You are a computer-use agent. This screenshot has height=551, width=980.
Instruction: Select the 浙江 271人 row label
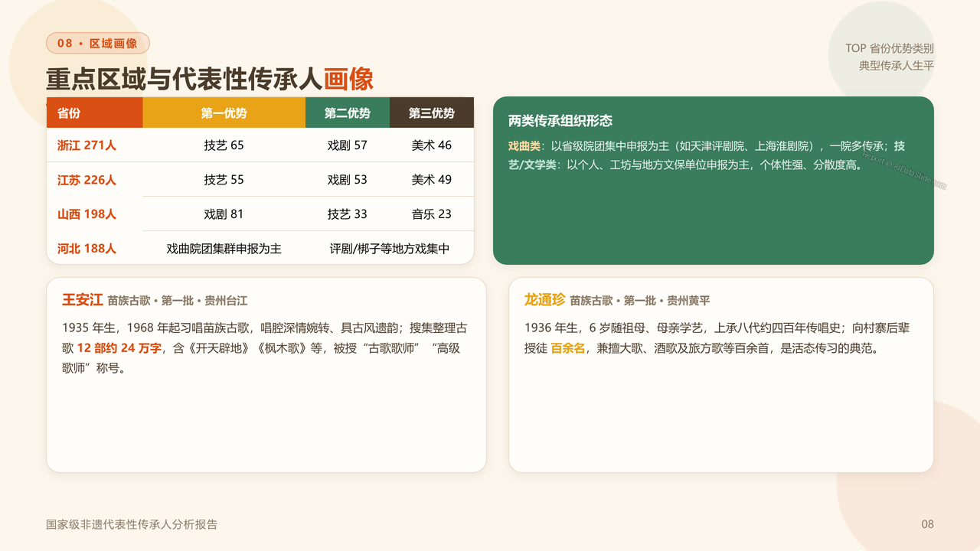pos(87,145)
